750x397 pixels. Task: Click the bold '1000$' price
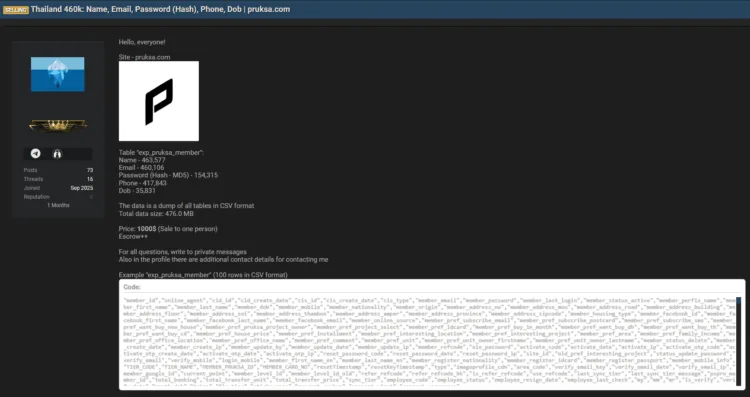pyautogui.click(x=146, y=229)
